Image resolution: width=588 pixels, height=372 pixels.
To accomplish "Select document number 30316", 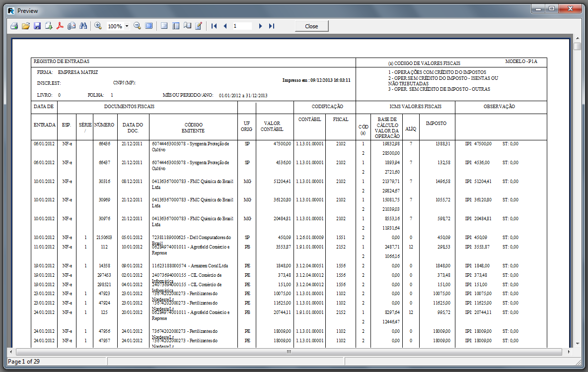I will click(105, 182).
